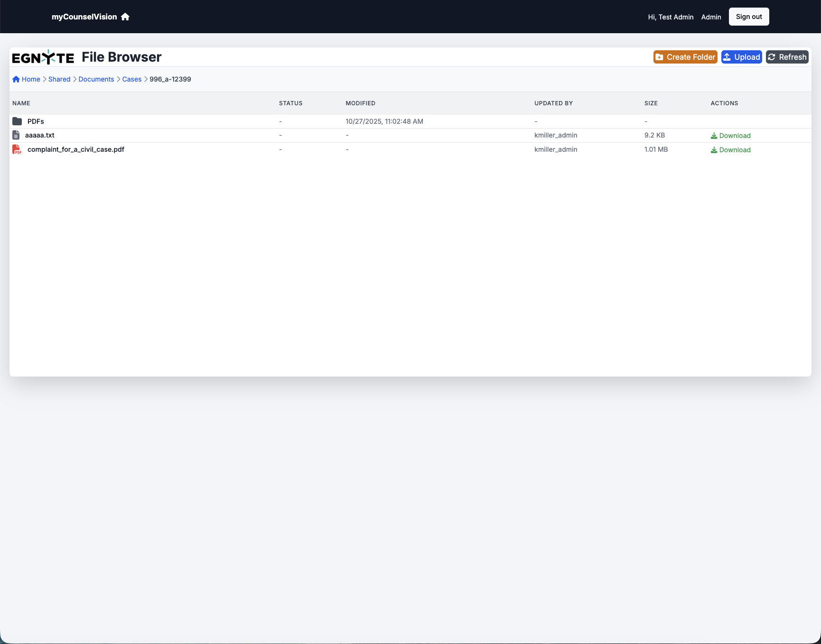Open the PDFs folder row
This screenshot has height=644, width=821.
(x=35, y=121)
